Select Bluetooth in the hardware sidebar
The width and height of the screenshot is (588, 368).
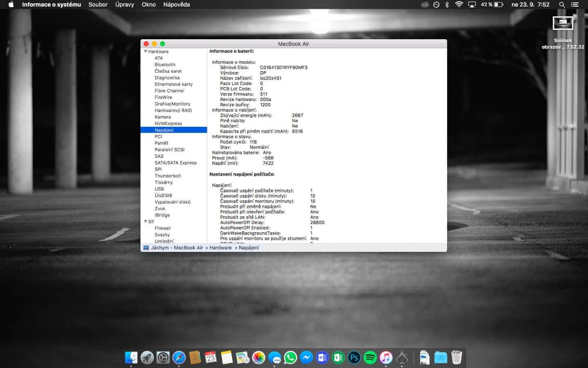(165, 65)
